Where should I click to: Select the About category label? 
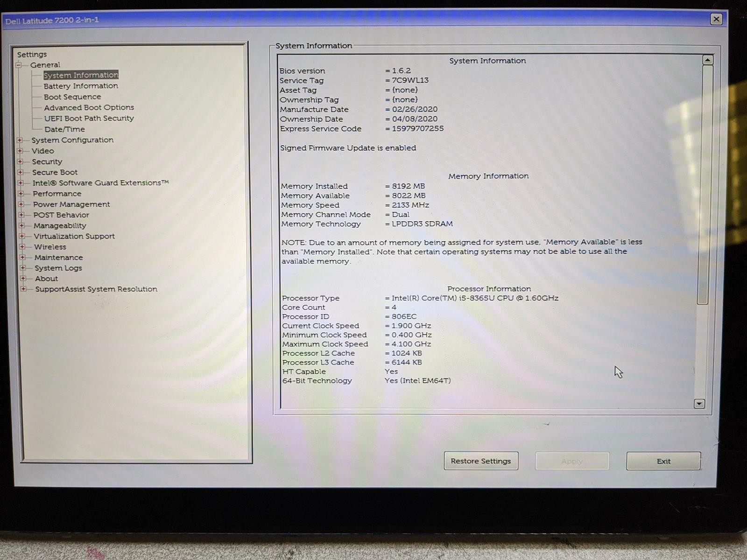tap(46, 279)
